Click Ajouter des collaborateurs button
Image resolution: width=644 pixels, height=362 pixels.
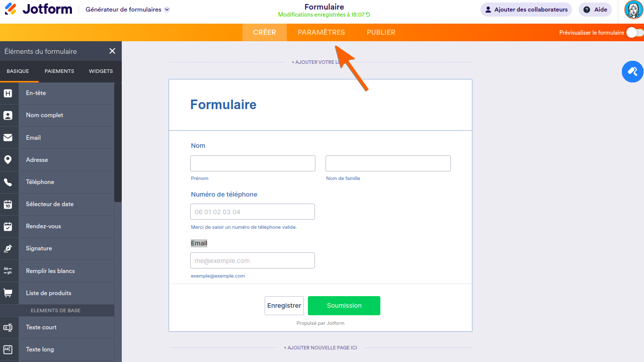(526, 10)
